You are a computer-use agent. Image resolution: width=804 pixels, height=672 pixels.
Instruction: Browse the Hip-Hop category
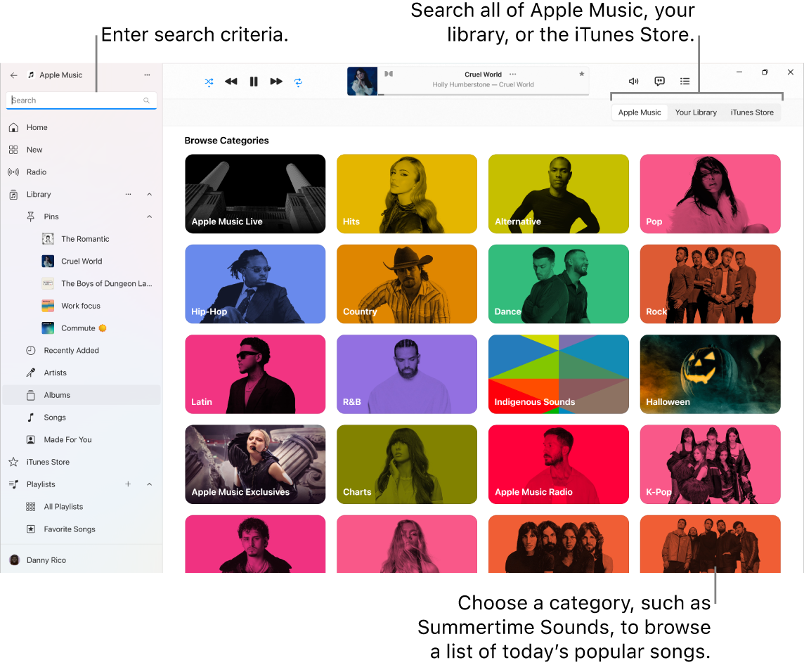tap(255, 284)
